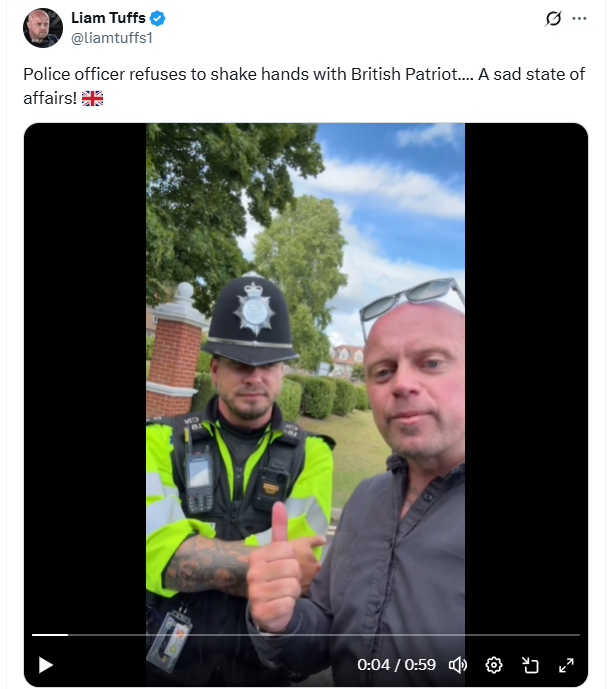Open the three-dot more options menu

579,18
